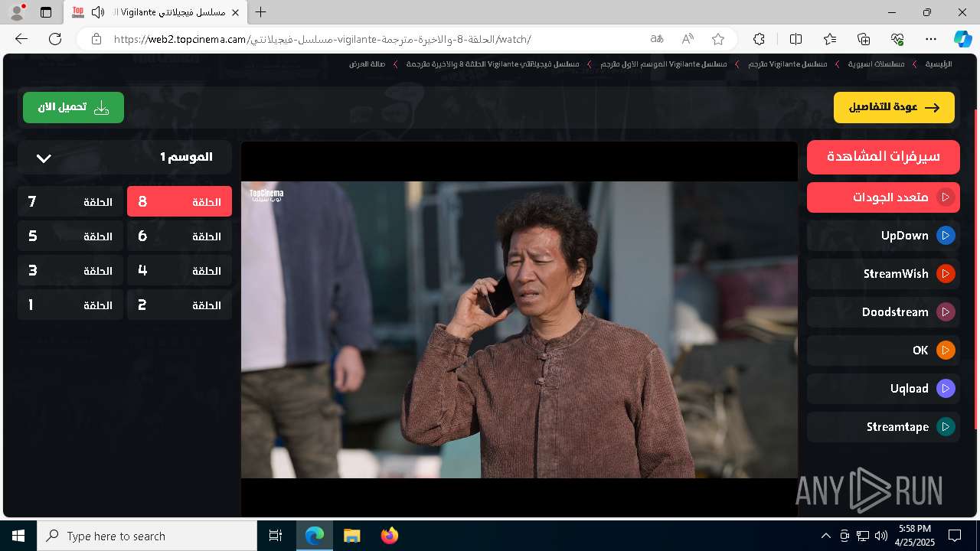Open episode الحلقة 8
Viewport: 980px width, 551px height.
pyautogui.click(x=179, y=202)
